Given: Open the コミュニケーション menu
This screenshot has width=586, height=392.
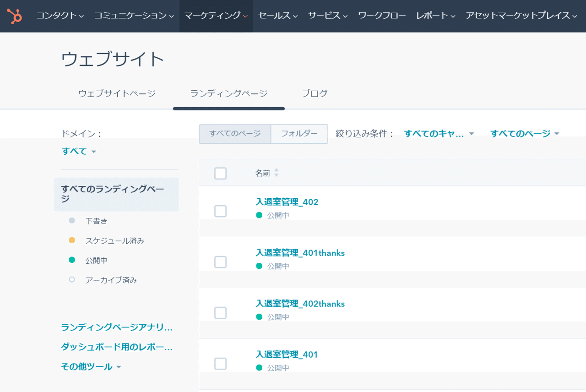Looking at the screenshot, I should [x=134, y=16].
